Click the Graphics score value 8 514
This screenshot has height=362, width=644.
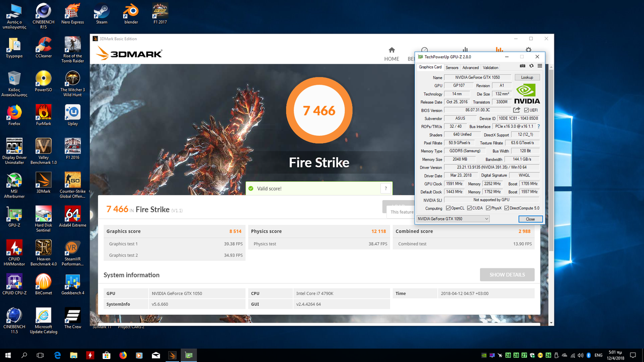pos(236,231)
